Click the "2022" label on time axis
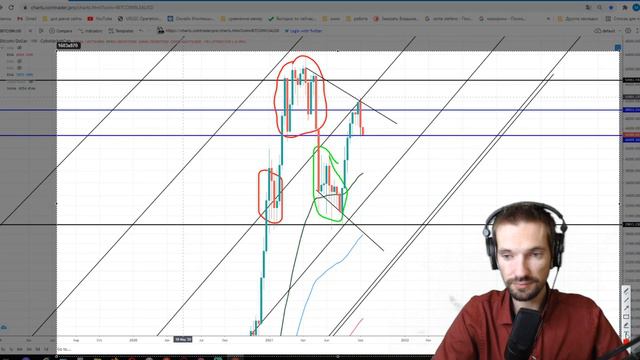The width and height of the screenshot is (640, 360). click(x=405, y=340)
